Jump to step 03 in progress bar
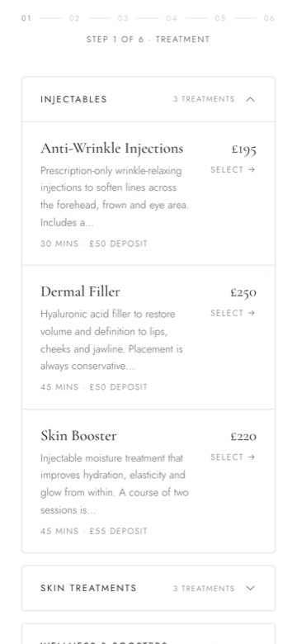 [x=123, y=18]
